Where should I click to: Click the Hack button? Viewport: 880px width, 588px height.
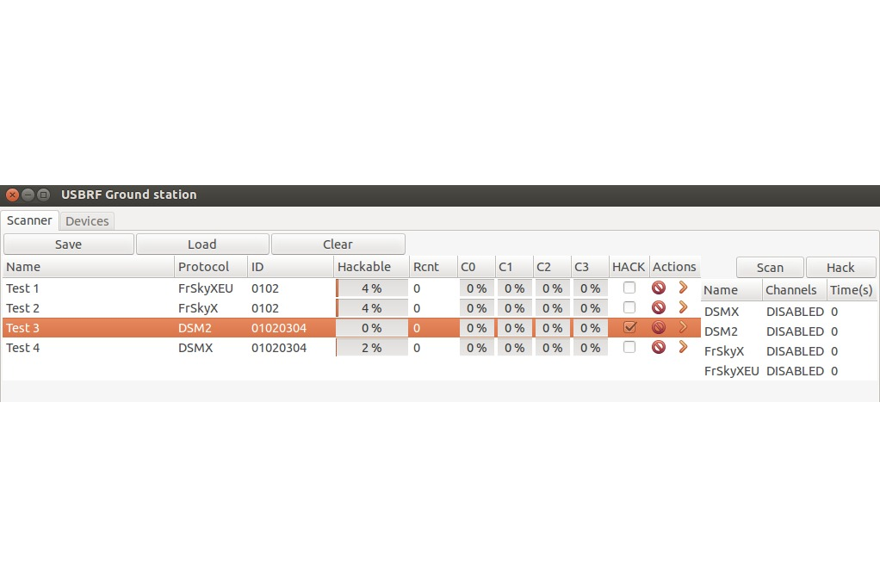840,268
